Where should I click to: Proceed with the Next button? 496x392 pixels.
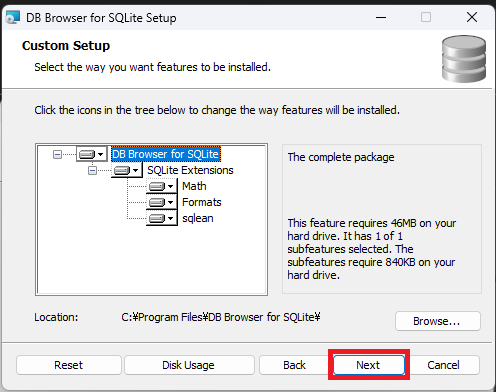point(369,365)
